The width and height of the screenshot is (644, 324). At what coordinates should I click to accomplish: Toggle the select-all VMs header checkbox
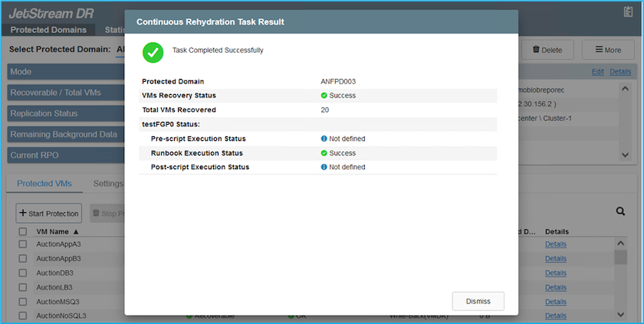pyautogui.click(x=22, y=231)
